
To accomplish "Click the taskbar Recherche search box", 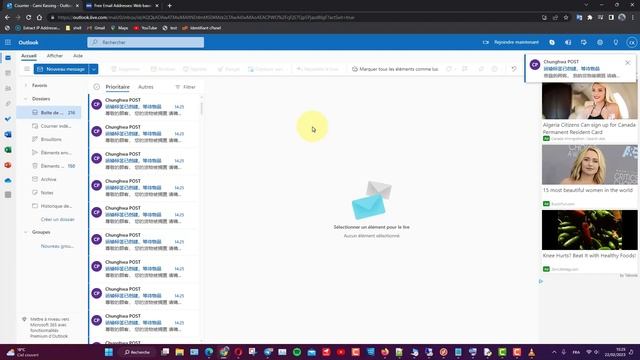I will click(x=138, y=352).
